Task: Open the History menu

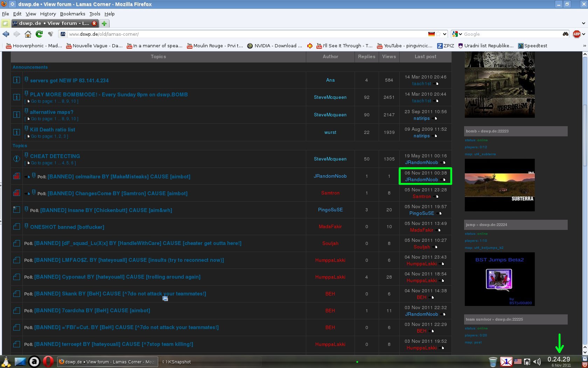Action: (x=48, y=14)
